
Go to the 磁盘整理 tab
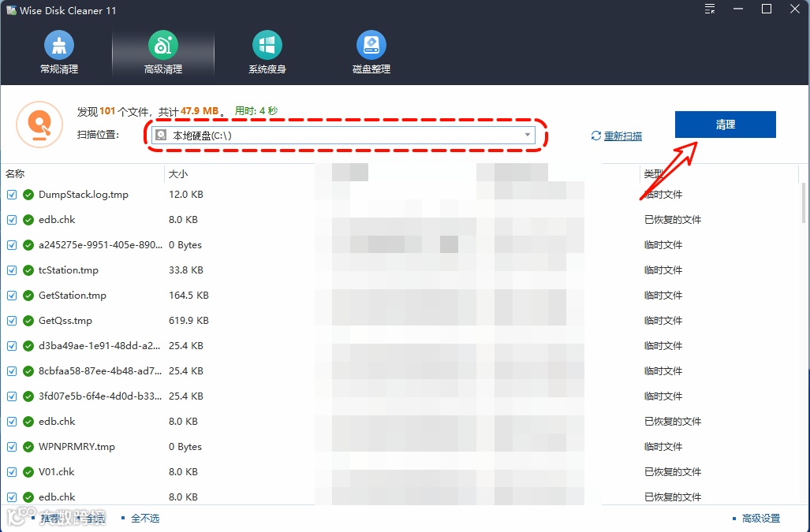point(371,53)
